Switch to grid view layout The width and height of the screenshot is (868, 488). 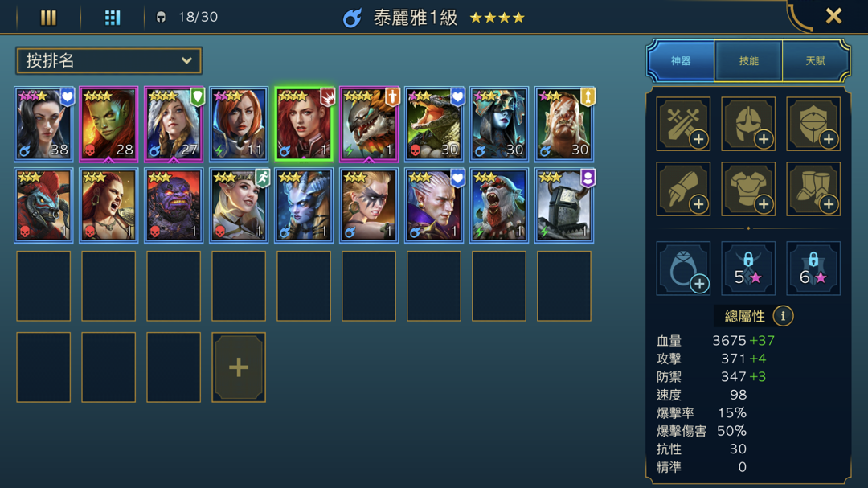tap(113, 18)
